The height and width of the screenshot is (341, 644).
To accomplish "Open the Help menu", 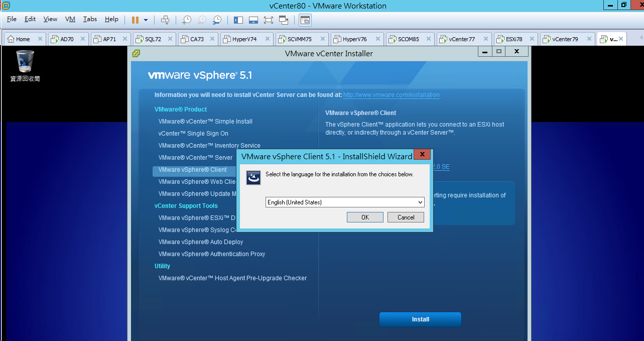I will coord(111,19).
